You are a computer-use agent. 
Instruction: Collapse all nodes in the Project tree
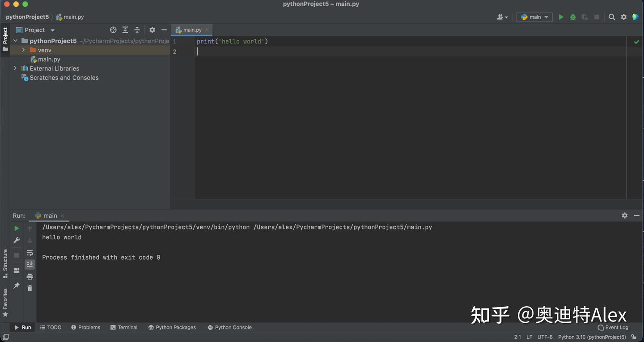pos(137,30)
